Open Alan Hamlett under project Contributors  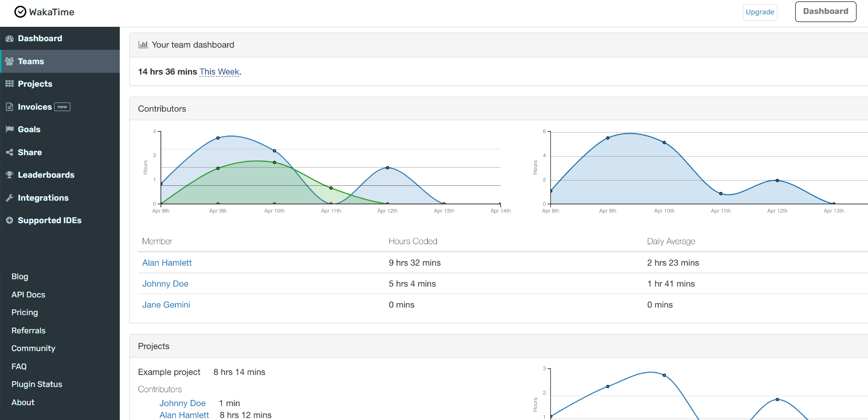pos(184,415)
